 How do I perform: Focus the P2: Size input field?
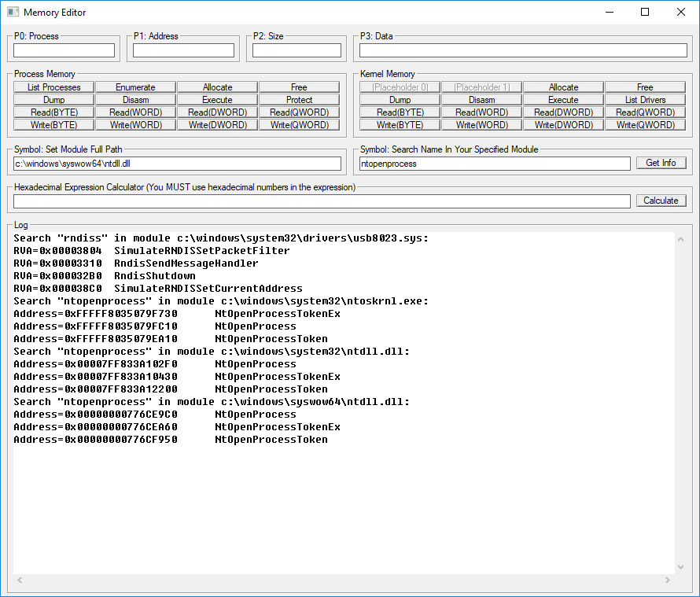[297, 50]
